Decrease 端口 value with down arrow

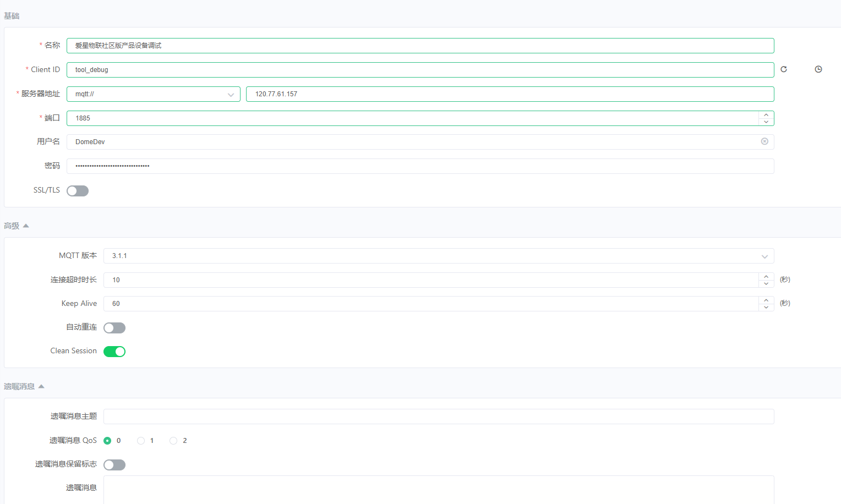766,122
